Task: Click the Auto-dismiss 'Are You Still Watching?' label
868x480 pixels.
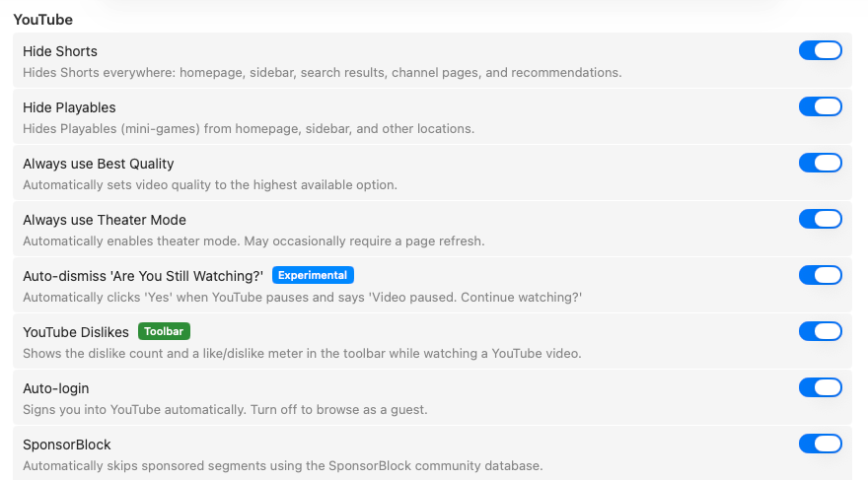Action: click(143, 276)
